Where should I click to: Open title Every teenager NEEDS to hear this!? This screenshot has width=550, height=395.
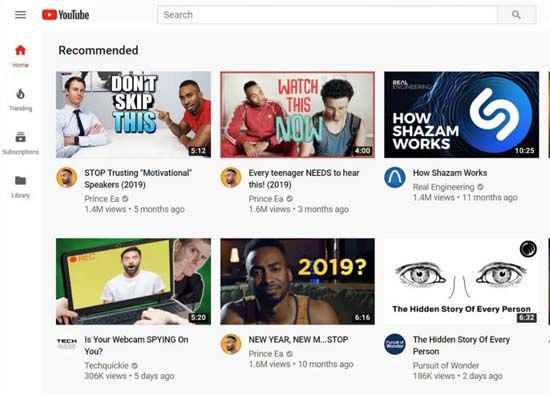304,179
